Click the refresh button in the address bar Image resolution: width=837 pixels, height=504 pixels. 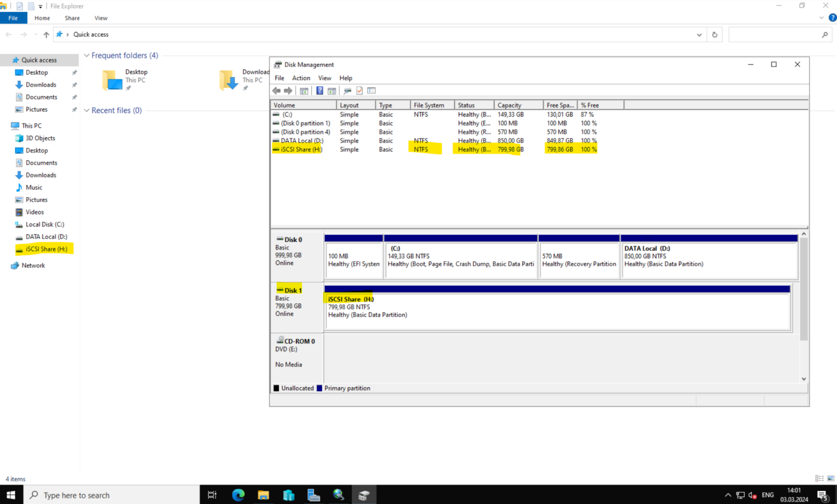coord(714,34)
